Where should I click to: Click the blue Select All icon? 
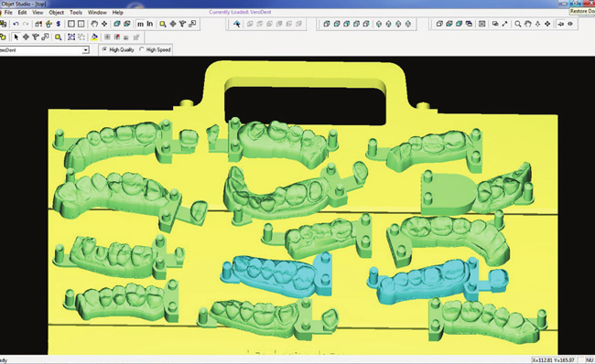point(71,37)
